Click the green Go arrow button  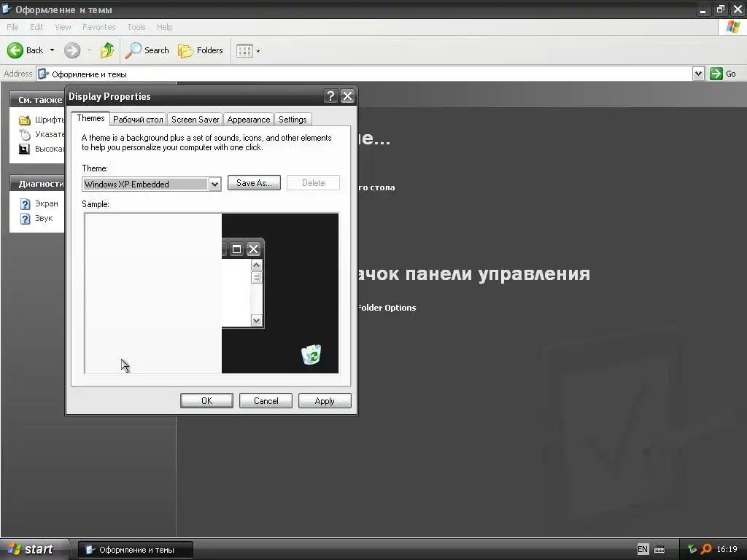[x=716, y=74]
